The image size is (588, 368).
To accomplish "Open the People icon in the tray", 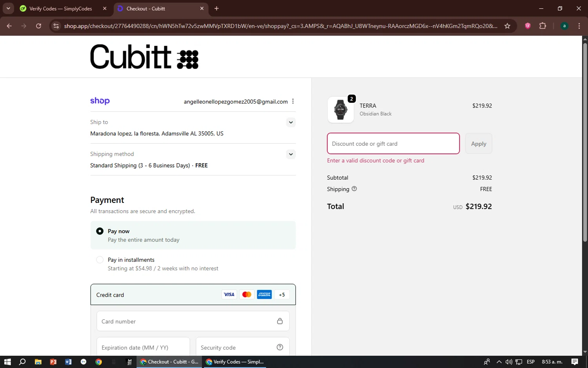I will pyautogui.click(x=487, y=362).
